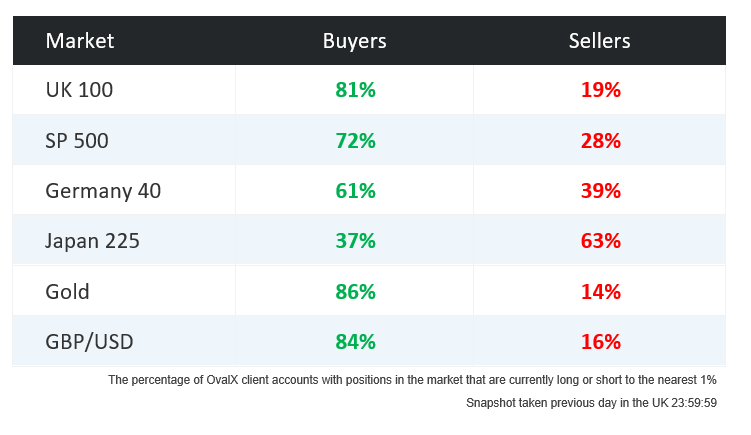
Task: Click the 28% sellers value for SP 500
Action: (600, 141)
